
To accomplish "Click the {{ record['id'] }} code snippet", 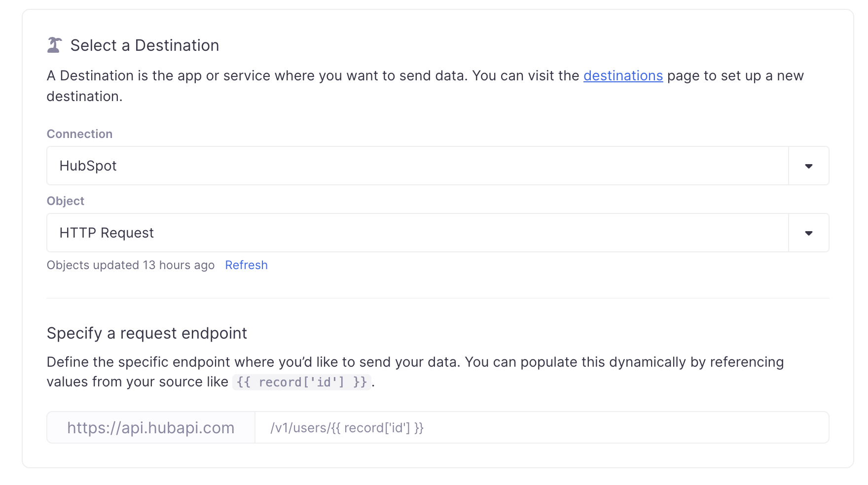I will point(301,382).
